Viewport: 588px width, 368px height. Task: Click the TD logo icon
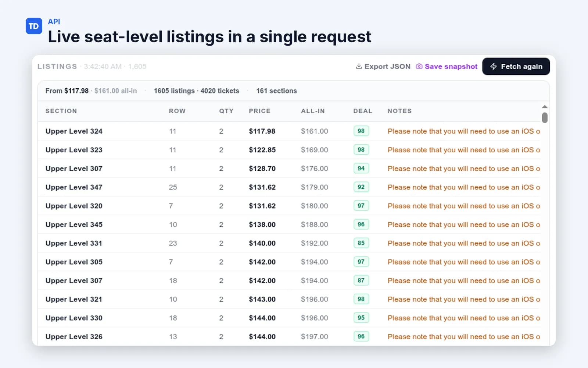(34, 26)
